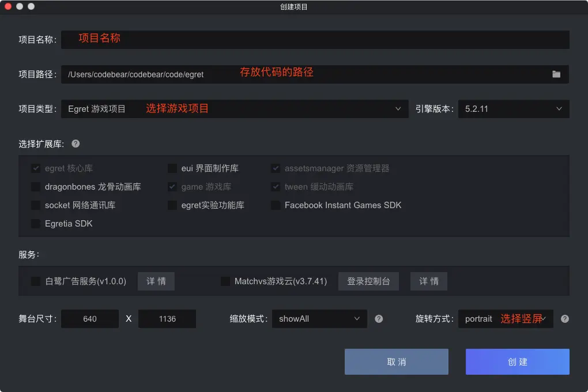The image size is (588, 392).
Task: Enable dragonbones 龙骨动画库 checkbox
Action: (x=36, y=186)
